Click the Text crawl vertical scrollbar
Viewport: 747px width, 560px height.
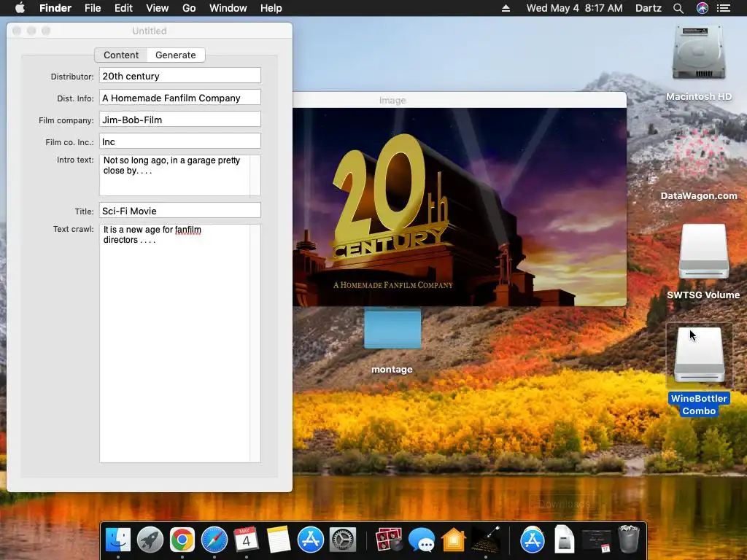255,343
